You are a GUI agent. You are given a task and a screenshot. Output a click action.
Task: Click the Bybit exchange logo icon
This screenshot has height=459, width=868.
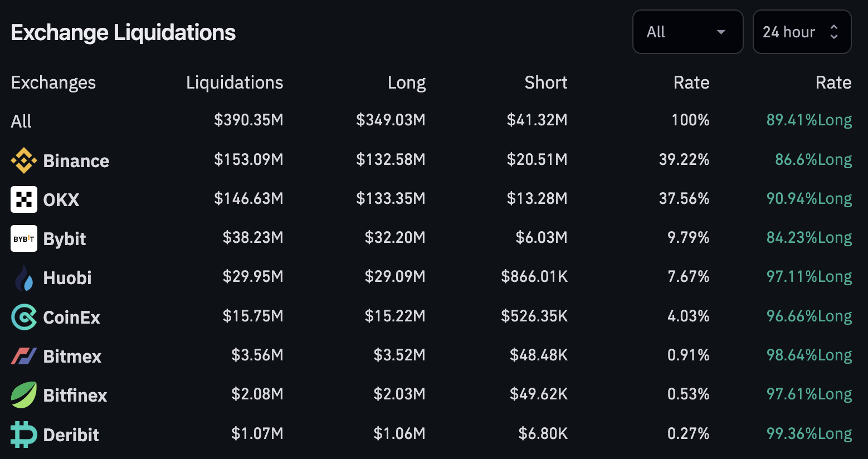pyautogui.click(x=24, y=238)
